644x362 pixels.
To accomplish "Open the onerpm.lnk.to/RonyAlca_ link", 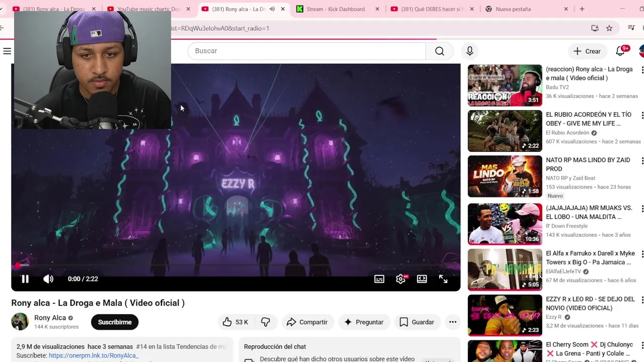I will coord(94,355).
